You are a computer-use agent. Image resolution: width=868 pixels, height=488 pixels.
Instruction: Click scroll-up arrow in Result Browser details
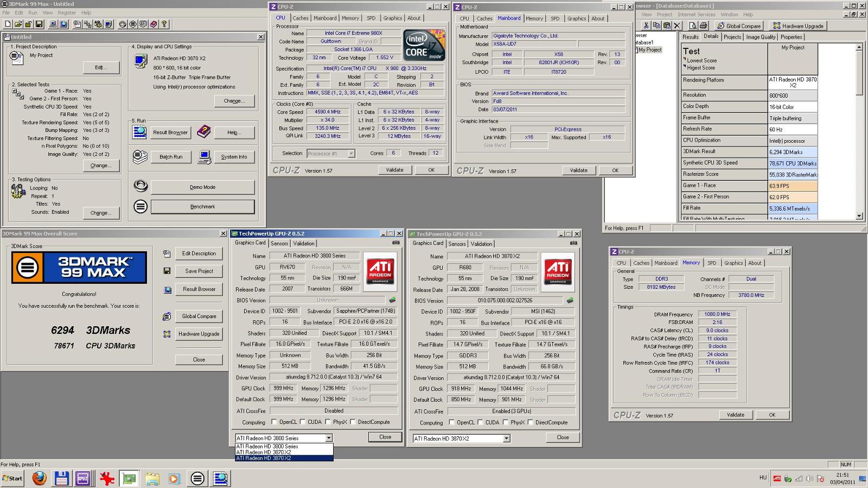click(859, 47)
